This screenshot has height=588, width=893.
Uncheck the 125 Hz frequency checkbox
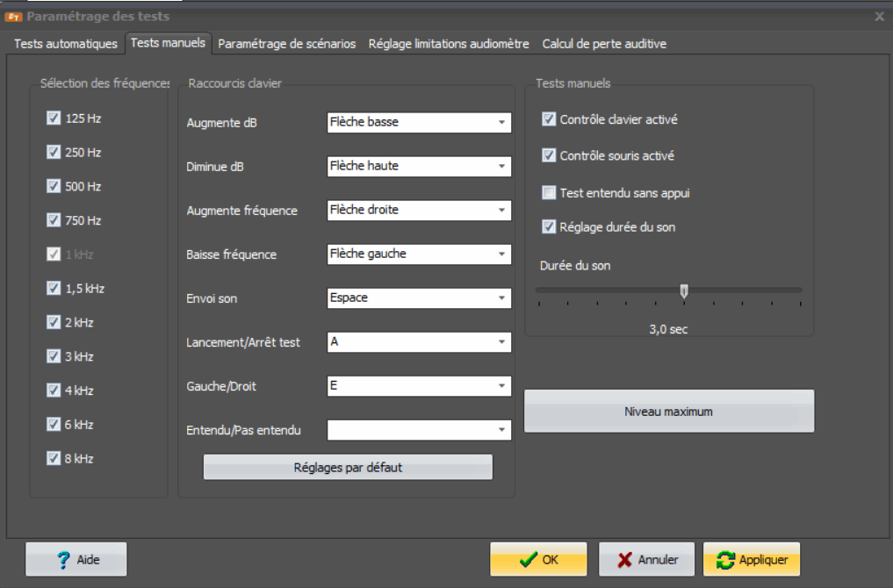coord(54,118)
